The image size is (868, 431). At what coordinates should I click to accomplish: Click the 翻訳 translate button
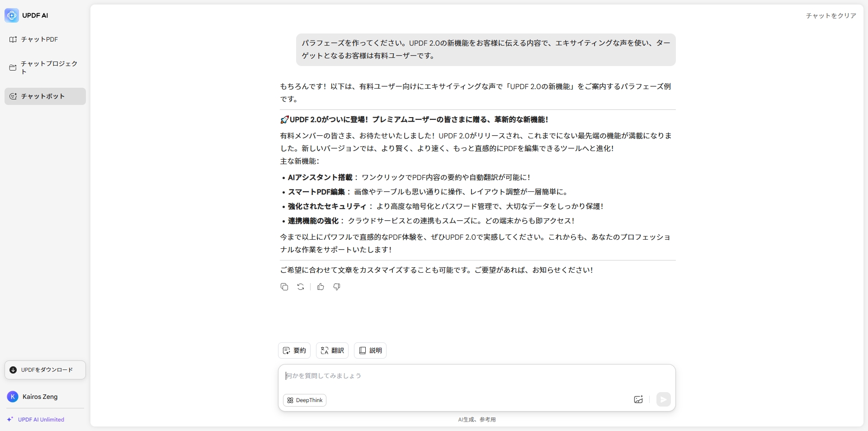(x=332, y=350)
